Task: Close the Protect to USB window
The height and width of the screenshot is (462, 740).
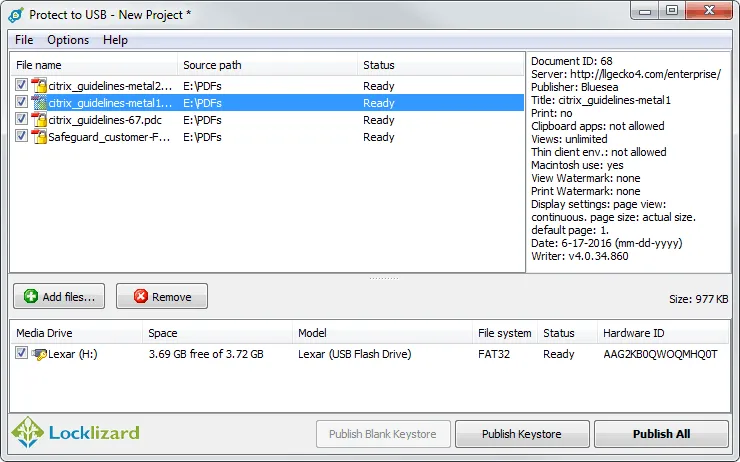Action: (x=709, y=10)
